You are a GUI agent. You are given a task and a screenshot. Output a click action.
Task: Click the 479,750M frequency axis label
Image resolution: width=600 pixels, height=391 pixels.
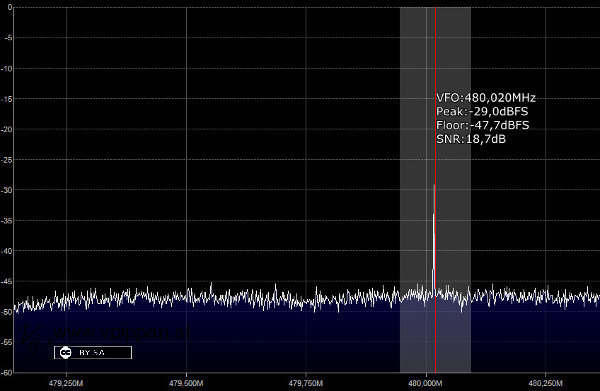coord(305,383)
